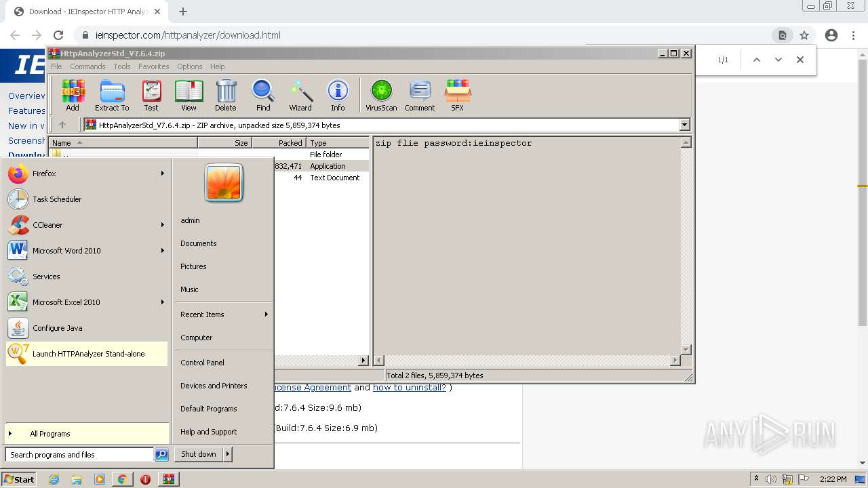Go to next find result in Chrome
Screen dimensions: 868x488
(x=778, y=60)
